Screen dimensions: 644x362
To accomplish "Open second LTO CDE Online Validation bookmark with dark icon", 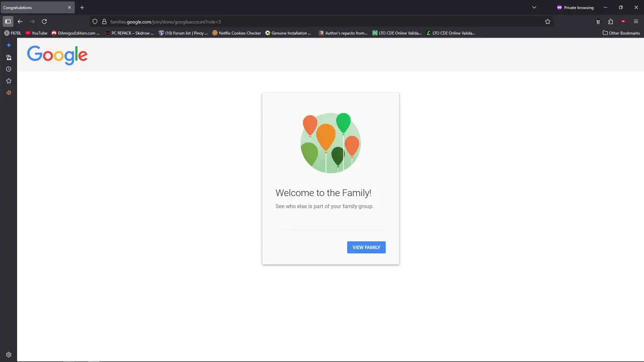I will click(450, 33).
